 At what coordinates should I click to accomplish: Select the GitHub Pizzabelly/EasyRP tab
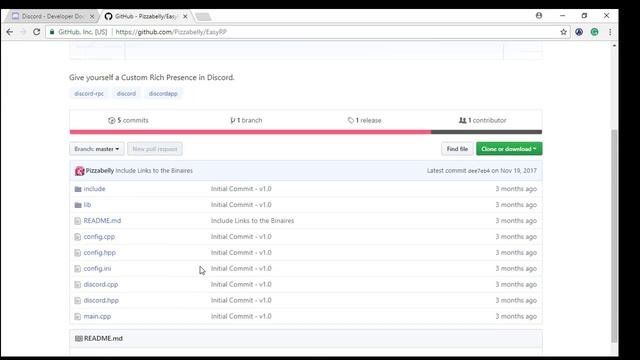click(x=145, y=16)
